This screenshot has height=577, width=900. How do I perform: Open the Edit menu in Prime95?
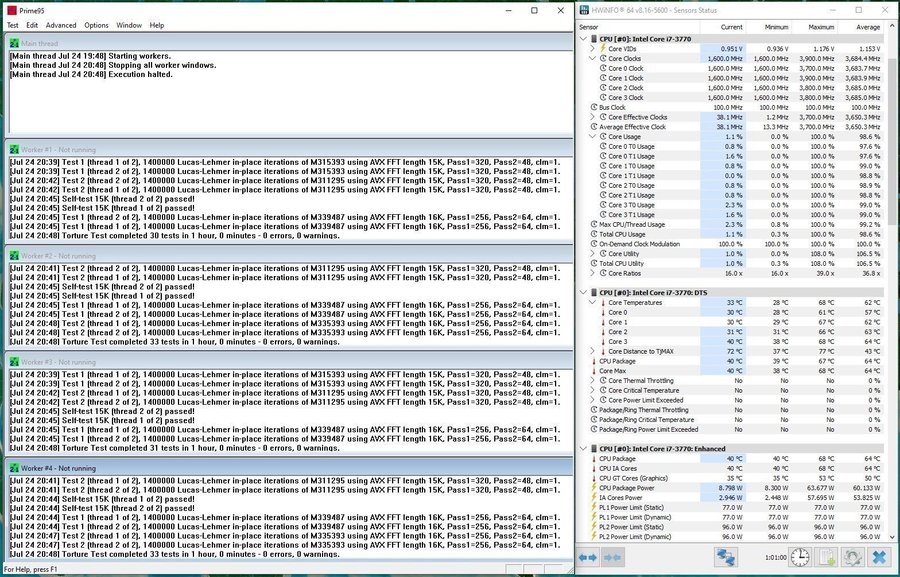tap(32, 25)
